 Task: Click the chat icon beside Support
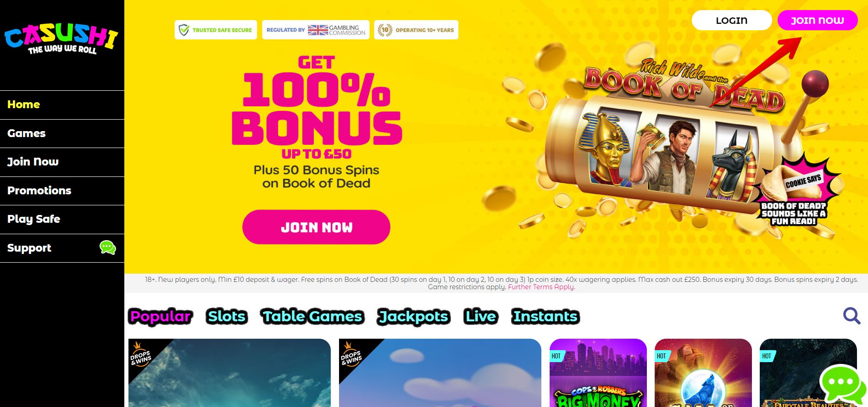pos(108,247)
